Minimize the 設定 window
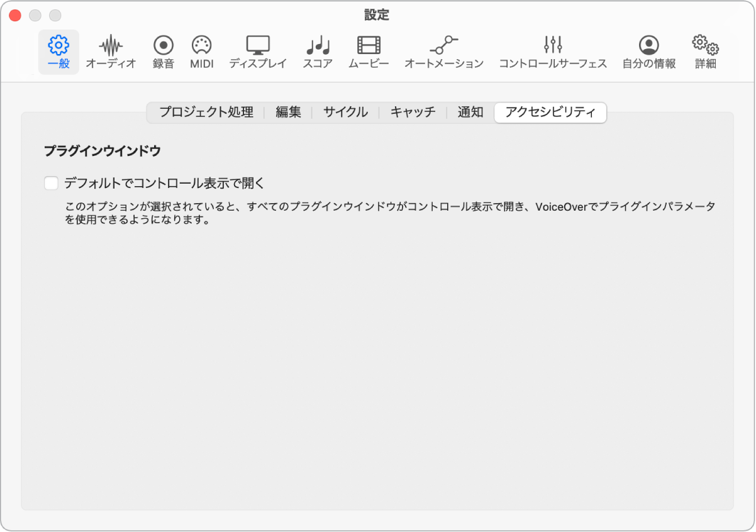Screen dimensions: 756x532 tap(36, 14)
